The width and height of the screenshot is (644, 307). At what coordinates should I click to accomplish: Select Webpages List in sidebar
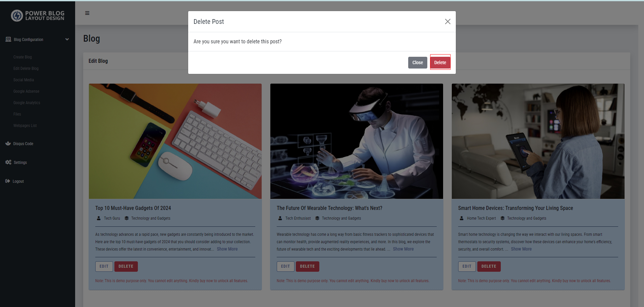click(x=25, y=126)
